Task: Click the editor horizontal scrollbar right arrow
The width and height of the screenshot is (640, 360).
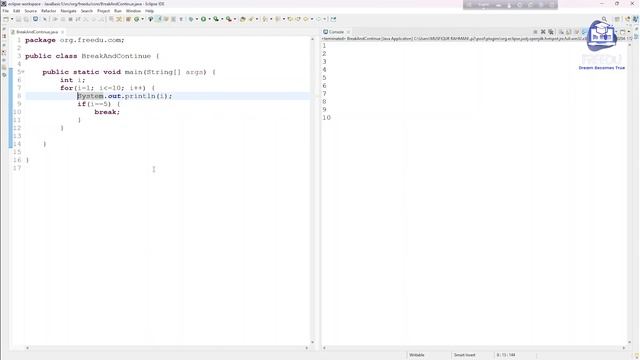Action: click(307, 348)
